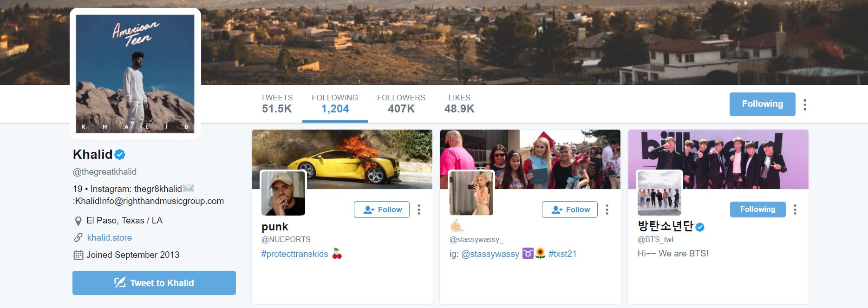Click the BTS verified badge icon

700,227
